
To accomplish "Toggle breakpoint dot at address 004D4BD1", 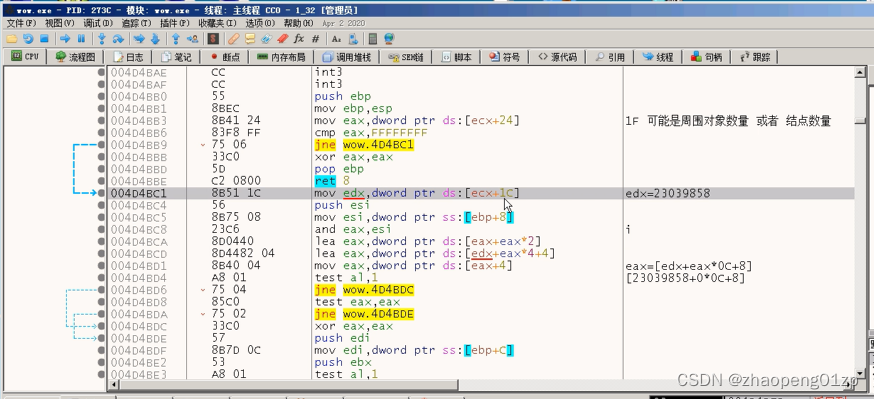I will pos(101,265).
